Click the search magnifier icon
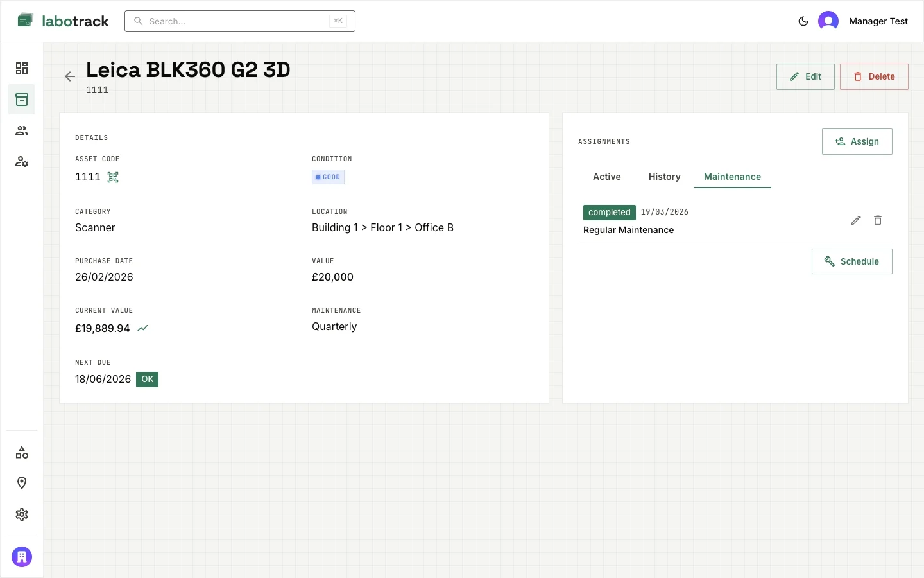This screenshot has width=924, height=578. (138, 21)
